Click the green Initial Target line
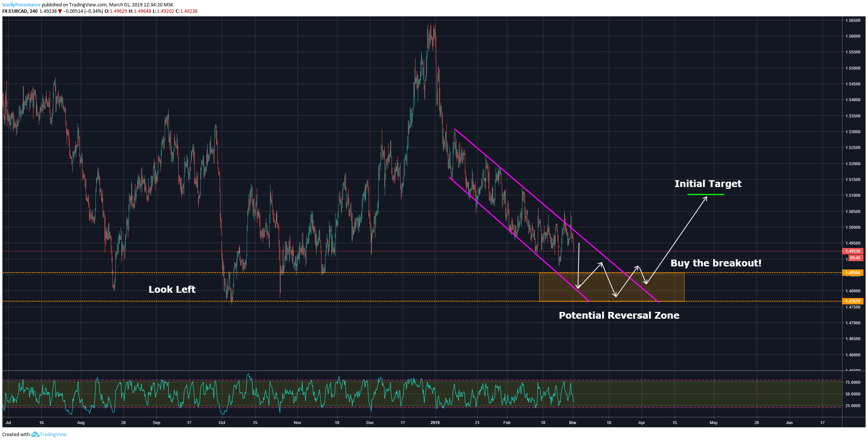 (706, 195)
